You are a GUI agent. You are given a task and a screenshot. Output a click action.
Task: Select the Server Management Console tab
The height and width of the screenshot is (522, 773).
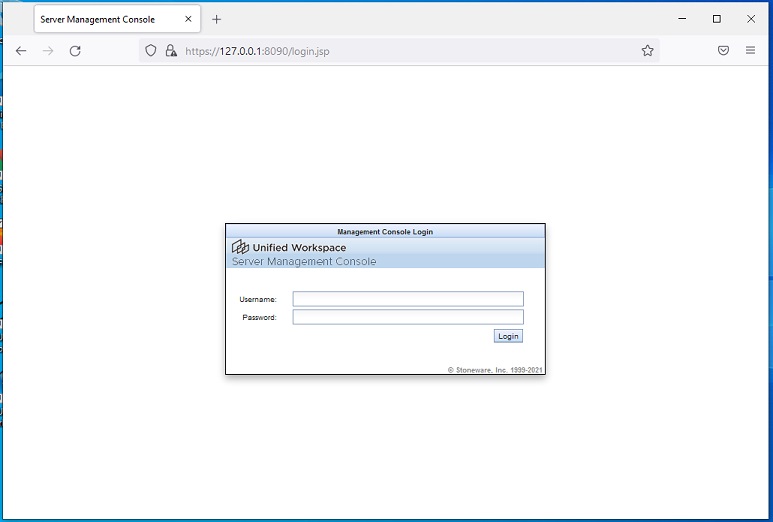100,19
